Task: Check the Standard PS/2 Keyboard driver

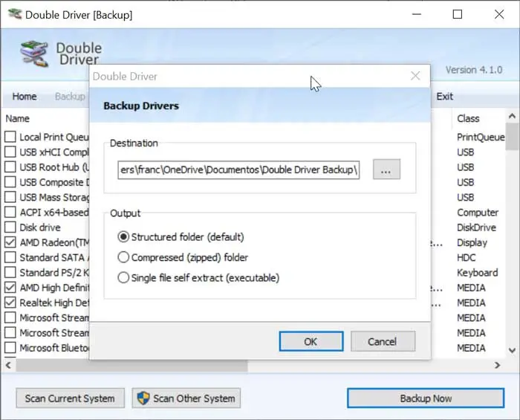Action: [10, 272]
